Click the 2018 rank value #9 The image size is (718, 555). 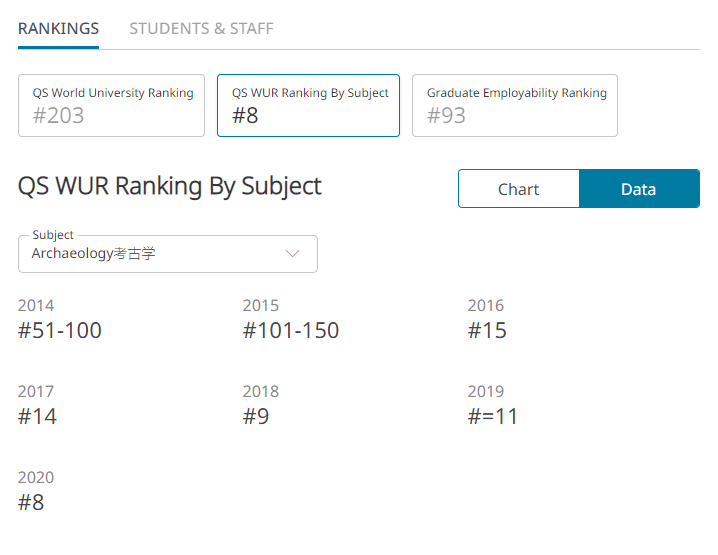pyautogui.click(x=256, y=416)
